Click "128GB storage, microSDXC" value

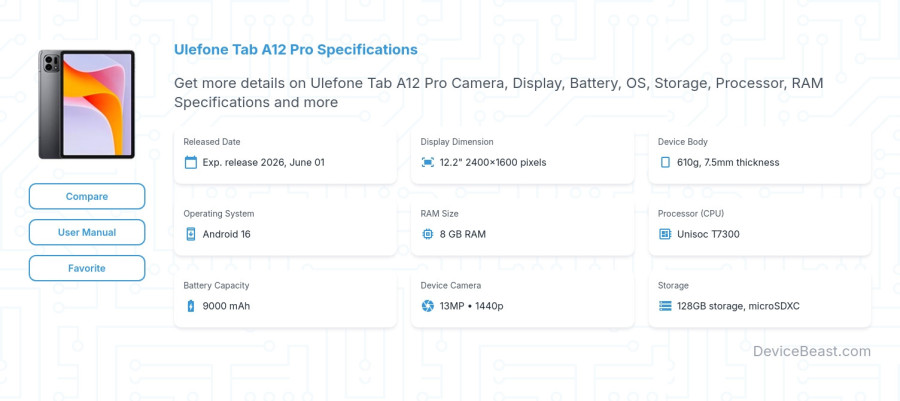[x=738, y=306]
